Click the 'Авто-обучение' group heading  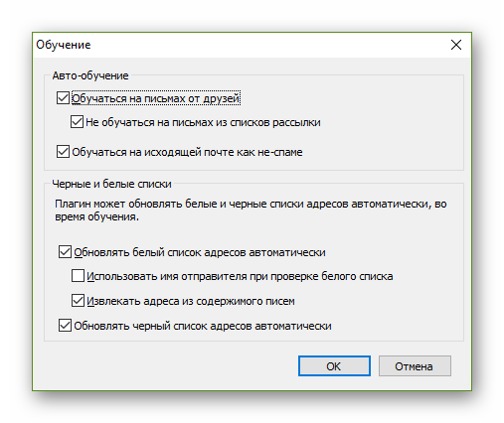click(x=90, y=75)
